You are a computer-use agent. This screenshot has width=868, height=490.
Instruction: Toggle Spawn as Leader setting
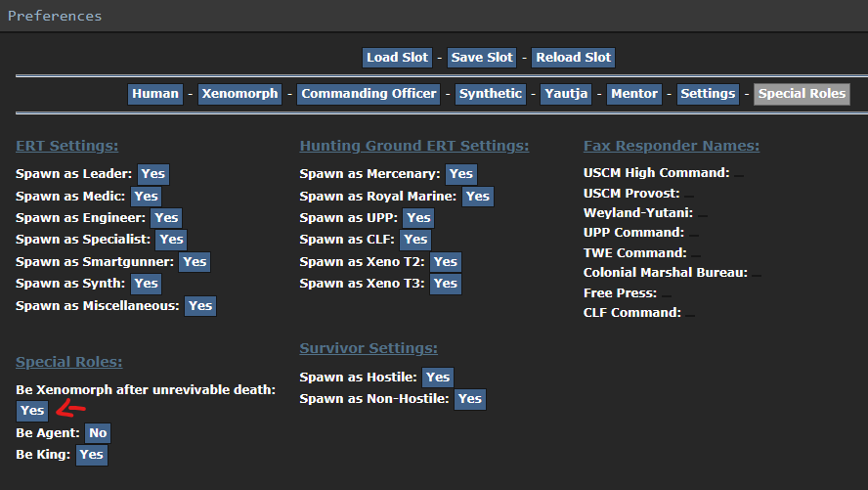[x=152, y=174]
